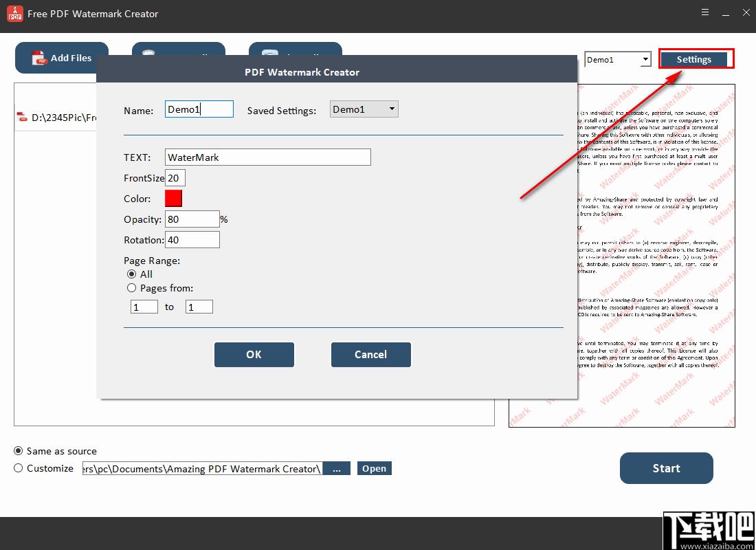Image resolution: width=756 pixels, height=550 pixels.
Task: Open the Demo1 dropdown beside Settings
Action: click(x=618, y=60)
